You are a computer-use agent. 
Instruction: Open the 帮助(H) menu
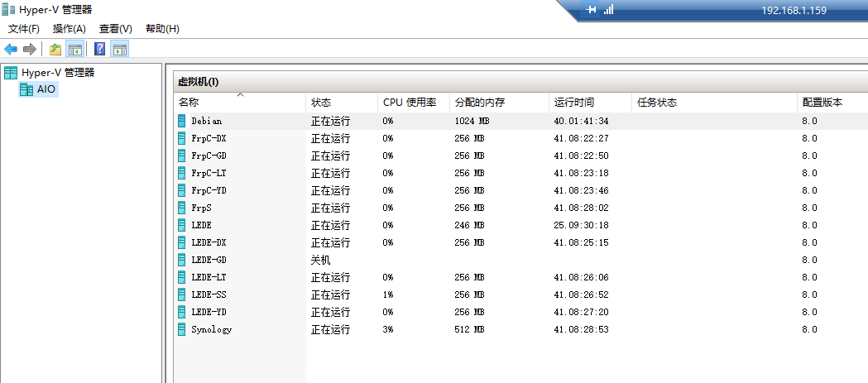click(162, 29)
